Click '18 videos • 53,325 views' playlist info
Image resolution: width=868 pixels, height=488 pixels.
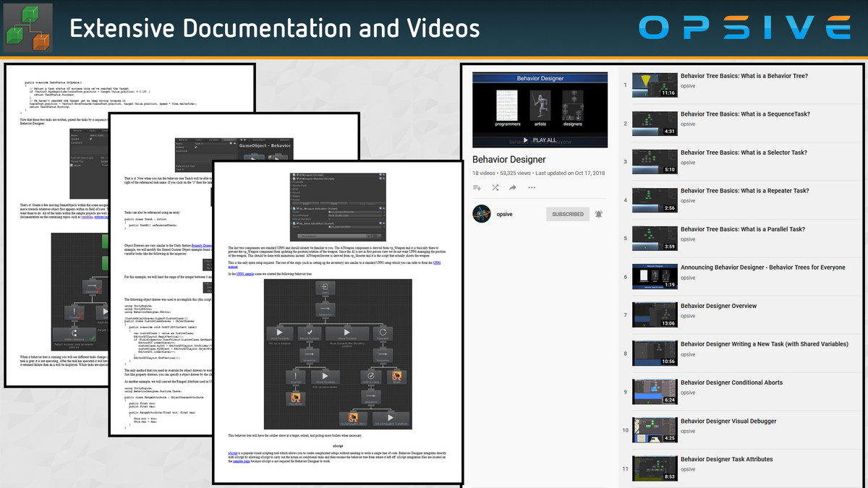pyautogui.click(x=501, y=174)
